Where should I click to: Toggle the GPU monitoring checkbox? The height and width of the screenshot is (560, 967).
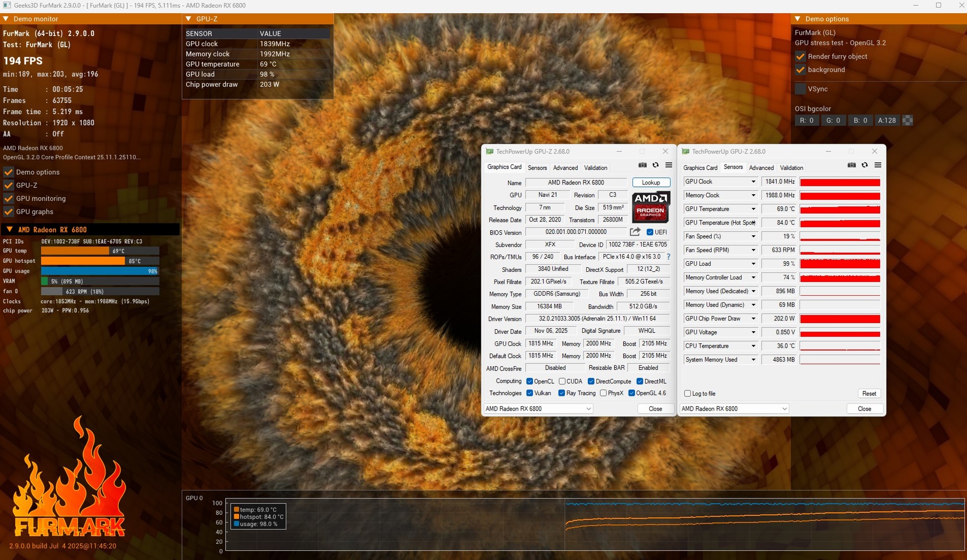8,198
